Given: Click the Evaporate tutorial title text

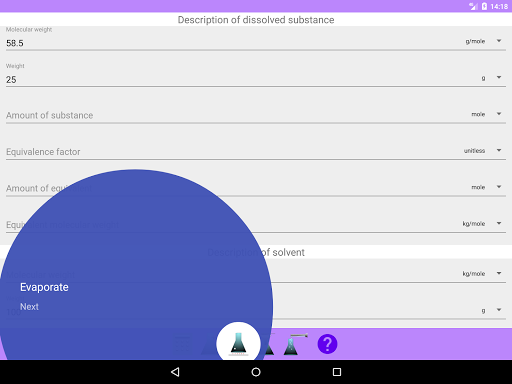Looking at the screenshot, I should [44, 287].
